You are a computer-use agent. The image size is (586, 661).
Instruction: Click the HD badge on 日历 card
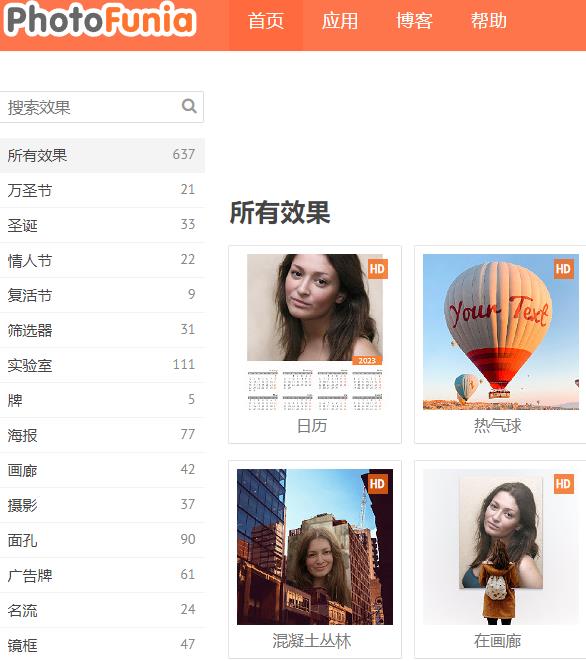pyautogui.click(x=377, y=269)
